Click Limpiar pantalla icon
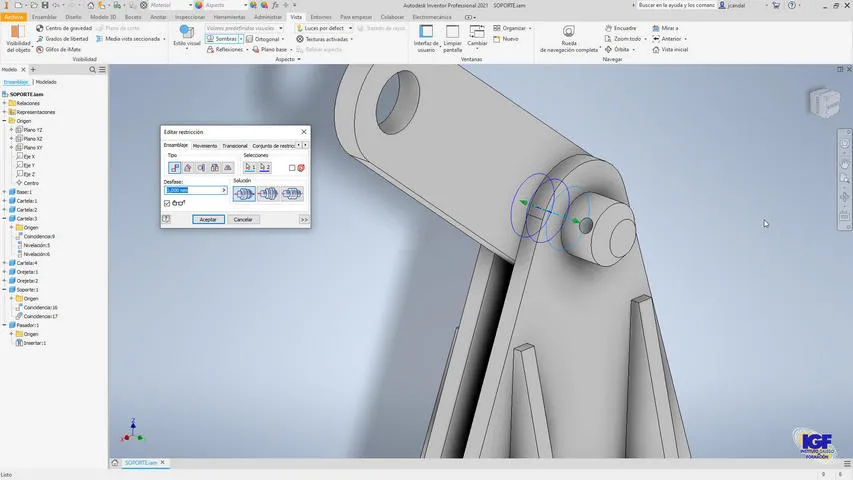 (x=452, y=32)
